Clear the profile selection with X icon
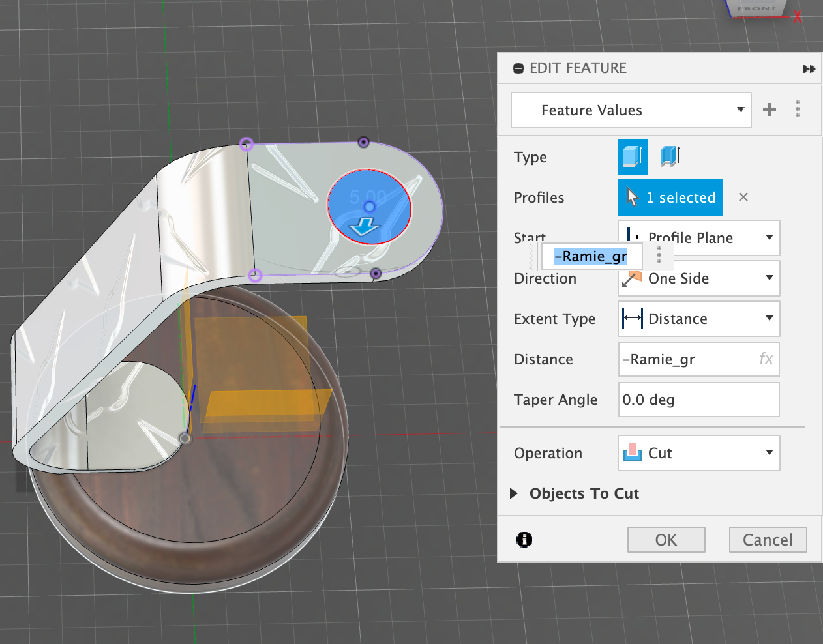The width and height of the screenshot is (823, 644). 743,197
